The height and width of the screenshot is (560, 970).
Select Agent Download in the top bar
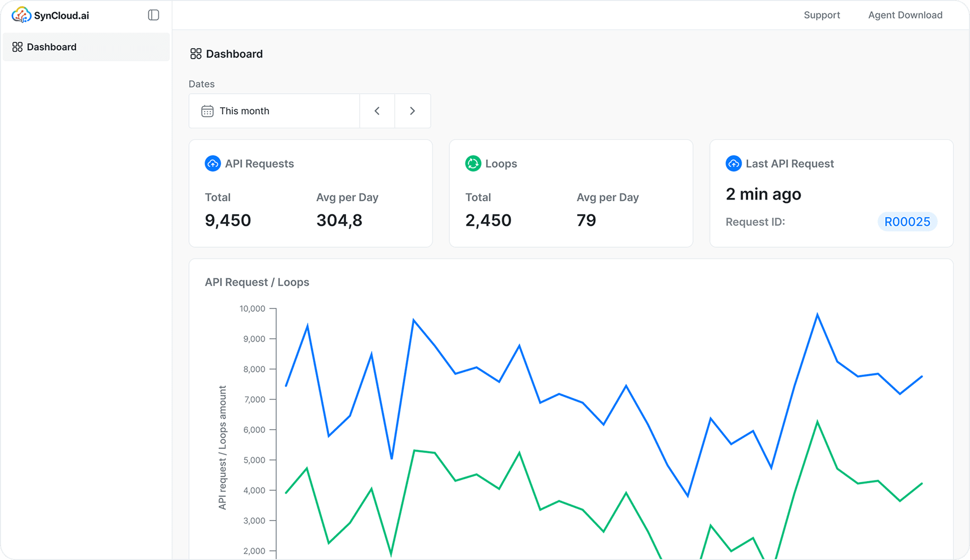(905, 15)
